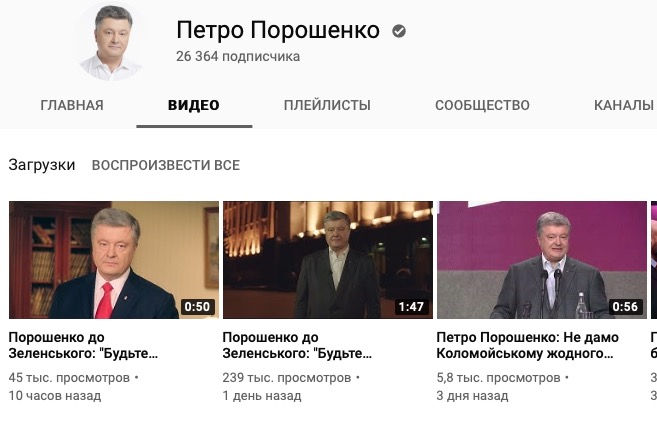
Task: Open the channel avatar picture
Action: tap(111, 42)
